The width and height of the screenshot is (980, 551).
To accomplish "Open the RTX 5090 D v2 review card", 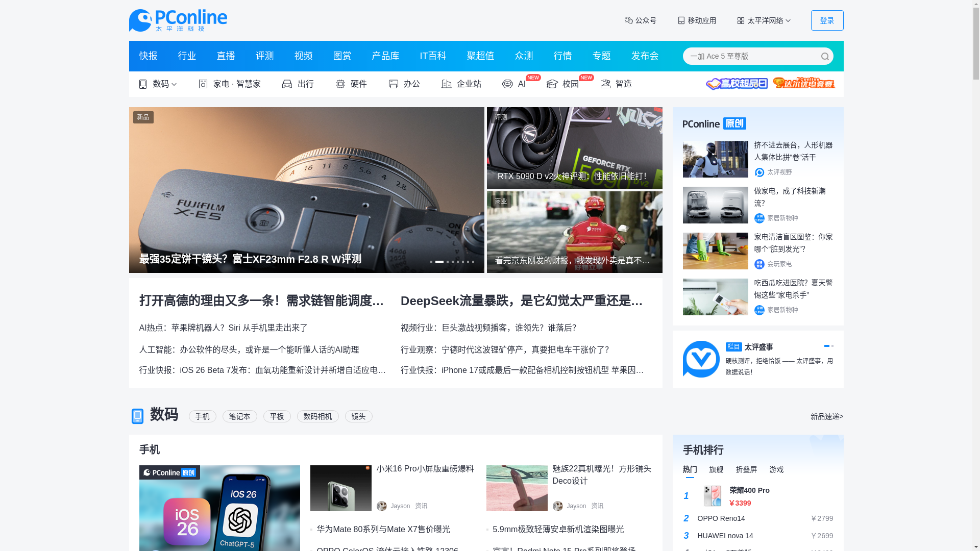I will point(574,148).
